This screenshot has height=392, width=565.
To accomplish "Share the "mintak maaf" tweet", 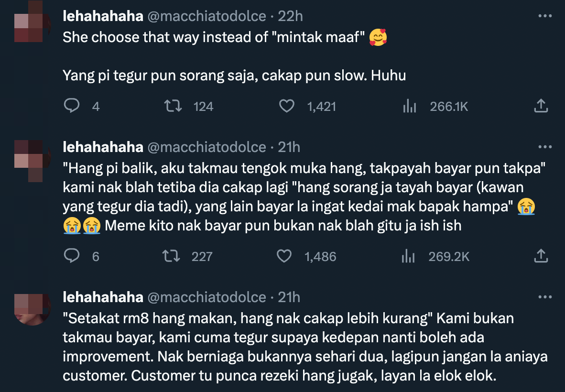I will (540, 106).
